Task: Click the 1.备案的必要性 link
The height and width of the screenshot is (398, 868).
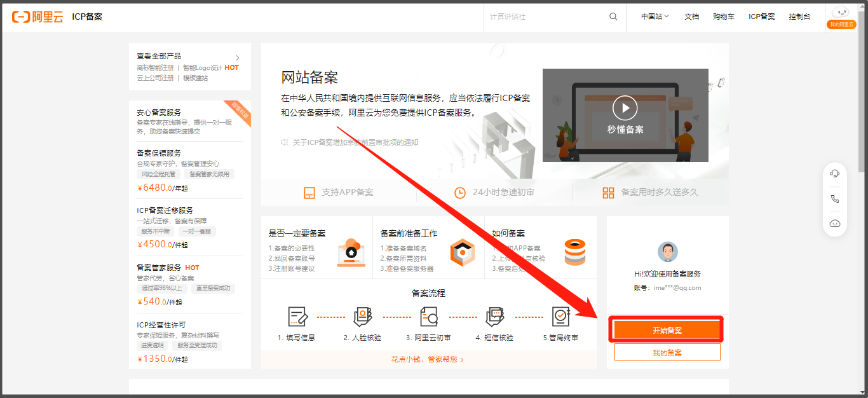Action: 292,248
